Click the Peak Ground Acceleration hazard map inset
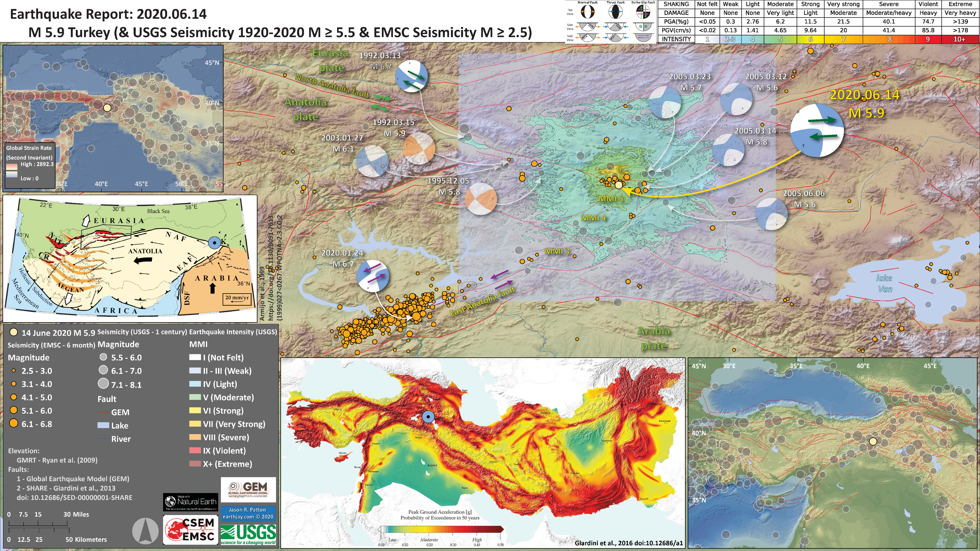This screenshot has width=980, height=551. point(483,452)
